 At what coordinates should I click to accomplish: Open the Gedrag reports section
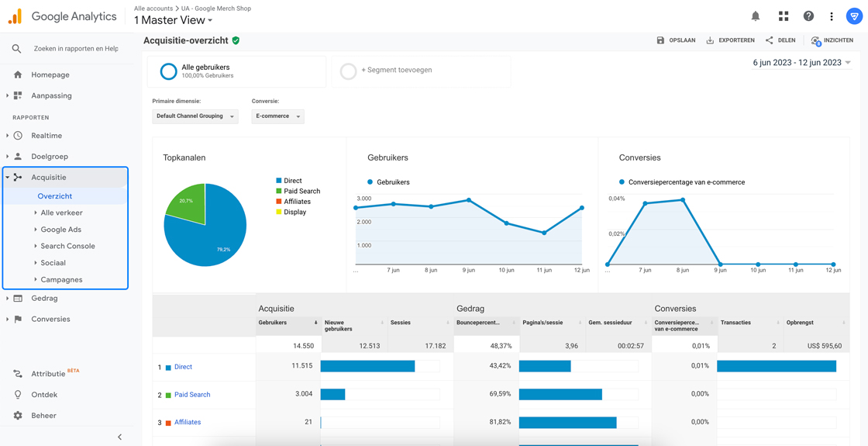tap(44, 298)
